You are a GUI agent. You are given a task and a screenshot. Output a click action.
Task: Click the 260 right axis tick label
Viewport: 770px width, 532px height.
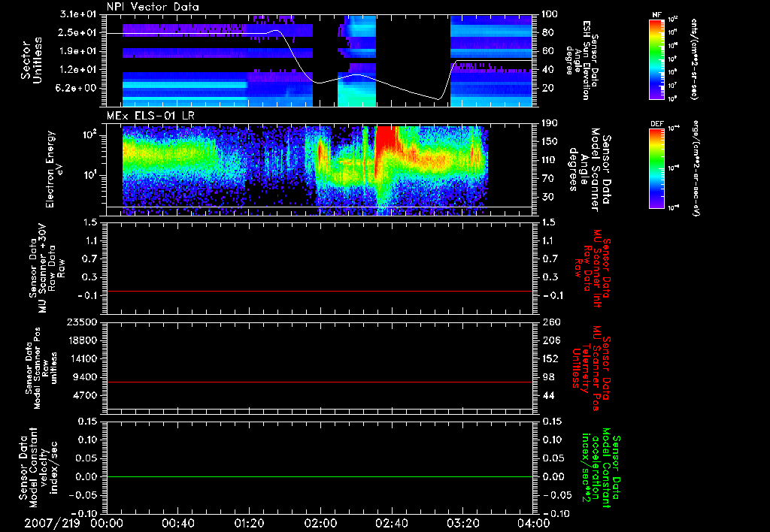tap(550, 322)
